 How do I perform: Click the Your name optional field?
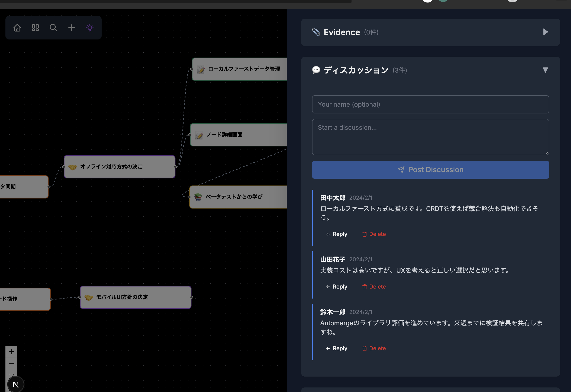tap(430, 104)
